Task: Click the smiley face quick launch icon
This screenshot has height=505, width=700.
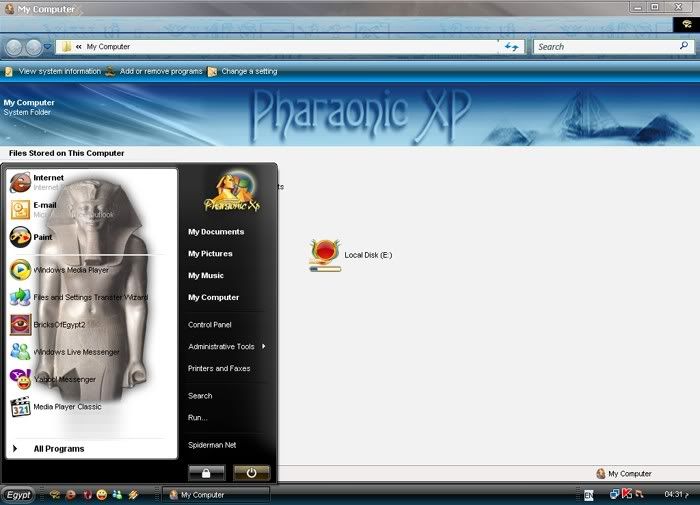Action: 102,495
